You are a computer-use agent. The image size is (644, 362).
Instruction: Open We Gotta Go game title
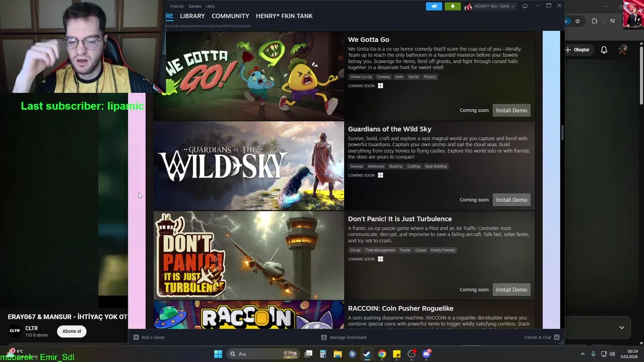click(368, 40)
